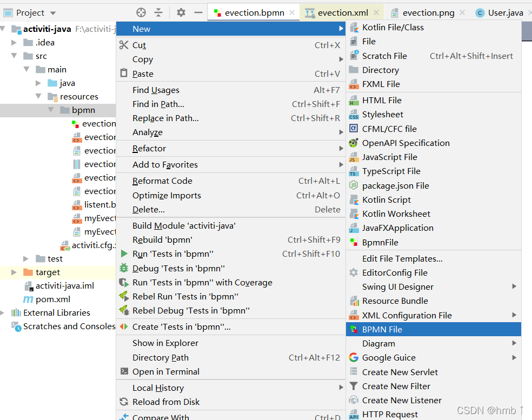Screen dimensions: 532x420
Task: Hide the Project panel via minus icon
Action: click(198, 12)
